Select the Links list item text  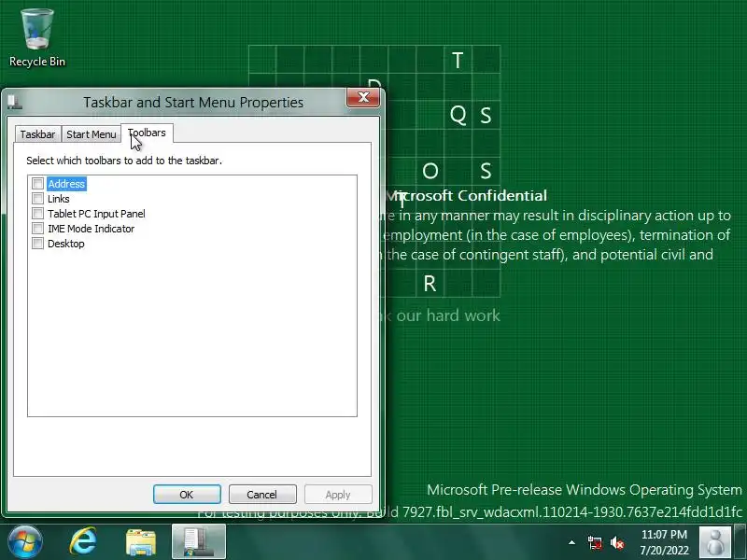pos(59,199)
